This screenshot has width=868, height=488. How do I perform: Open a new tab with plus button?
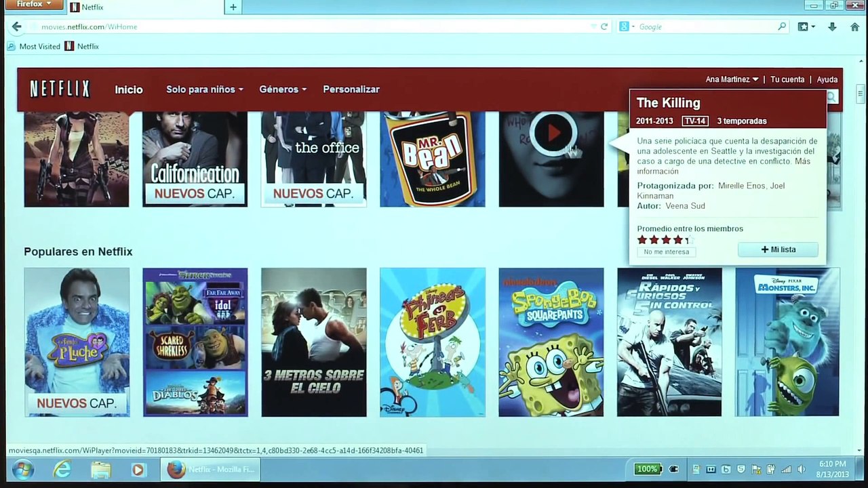(x=233, y=7)
